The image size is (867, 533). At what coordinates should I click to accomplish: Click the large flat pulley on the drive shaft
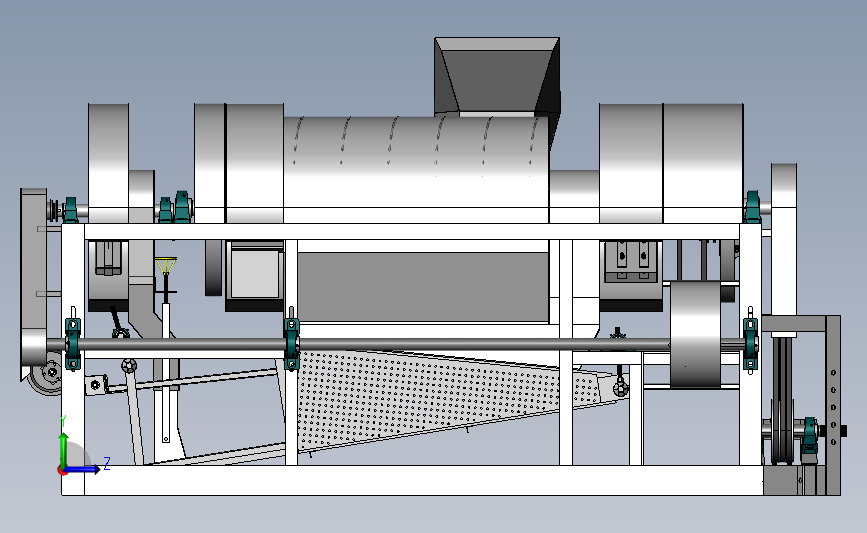pos(696,334)
